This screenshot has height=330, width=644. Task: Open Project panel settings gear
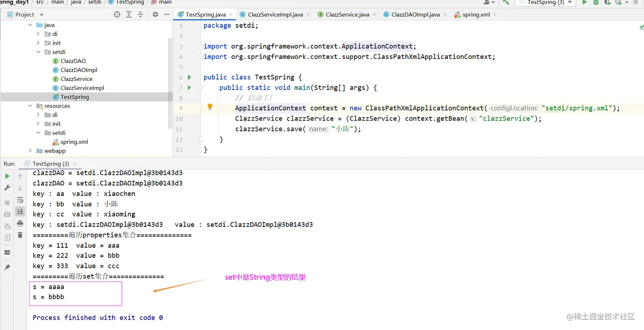pos(155,14)
